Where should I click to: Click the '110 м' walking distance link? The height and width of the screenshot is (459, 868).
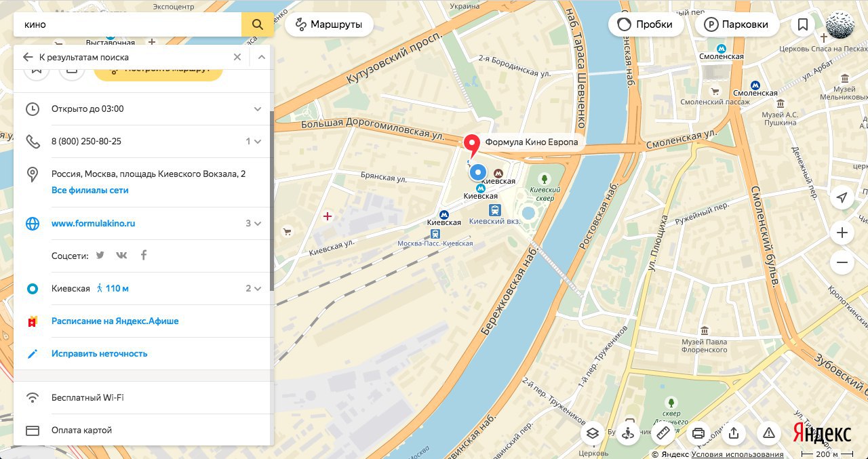(x=117, y=288)
